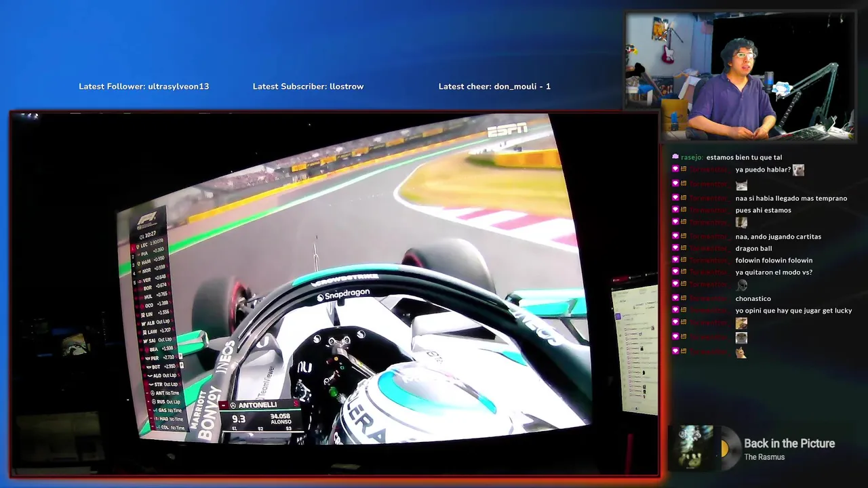
Task: Click message 'estamos bien tu que tal'
Action: pyautogui.click(x=744, y=157)
